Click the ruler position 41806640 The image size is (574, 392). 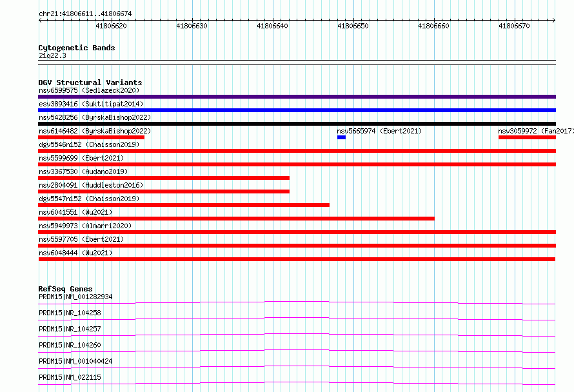click(x=272, y=26)
